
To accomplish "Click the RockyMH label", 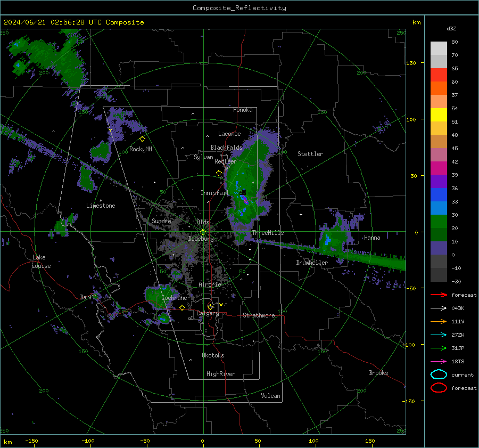I will click(141, 149).
